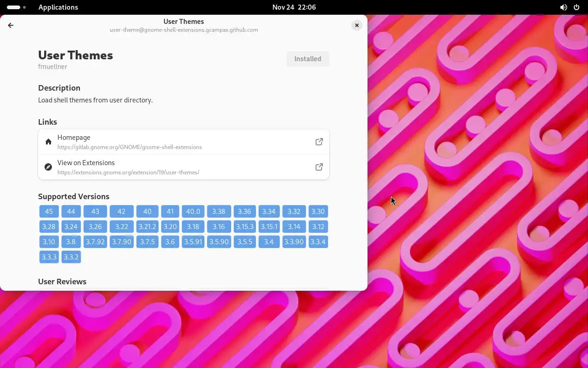The width and height of the screenshot is (588, 368).
Task: Open the power menu icon in the top bar
Action: 577,7
